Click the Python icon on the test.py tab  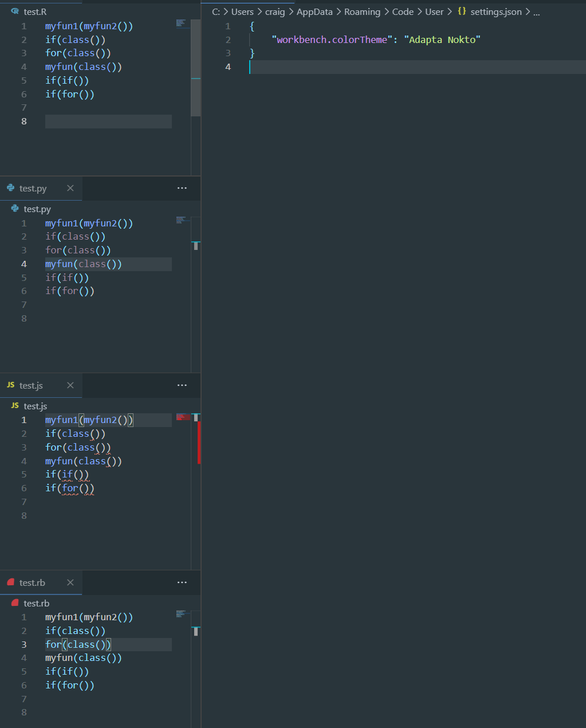click(x=10, y=188)
